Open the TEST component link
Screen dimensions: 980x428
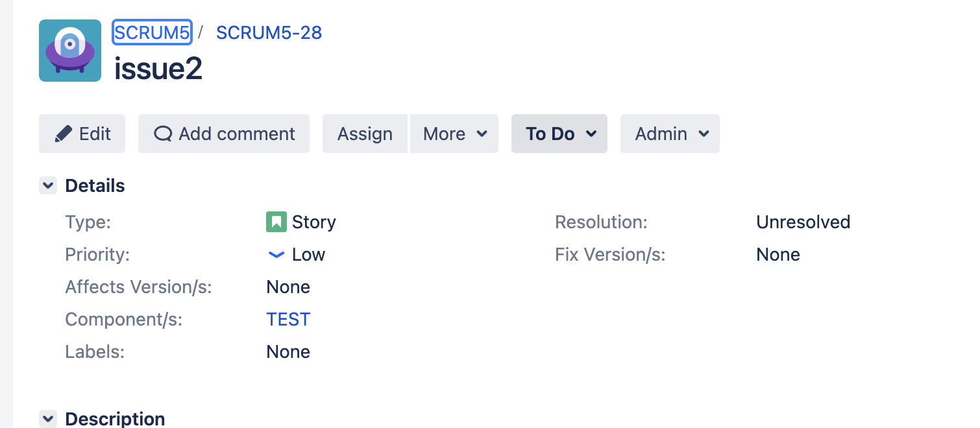click(288, 319)
